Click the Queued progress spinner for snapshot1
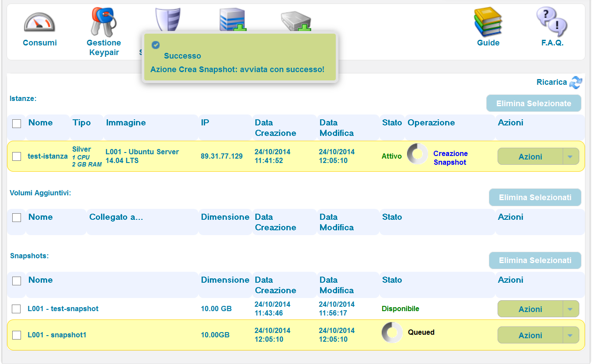 point(392,333)
